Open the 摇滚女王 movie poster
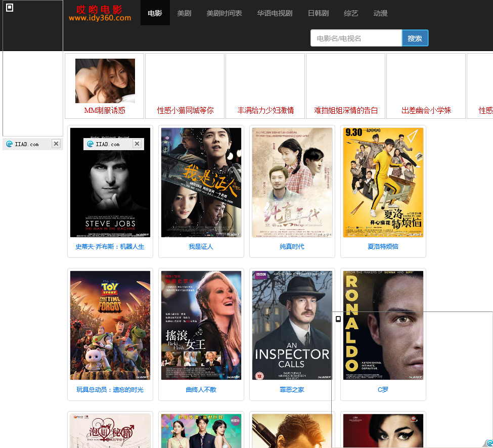This screenshot has width=493, height=448. pos(201,326)
